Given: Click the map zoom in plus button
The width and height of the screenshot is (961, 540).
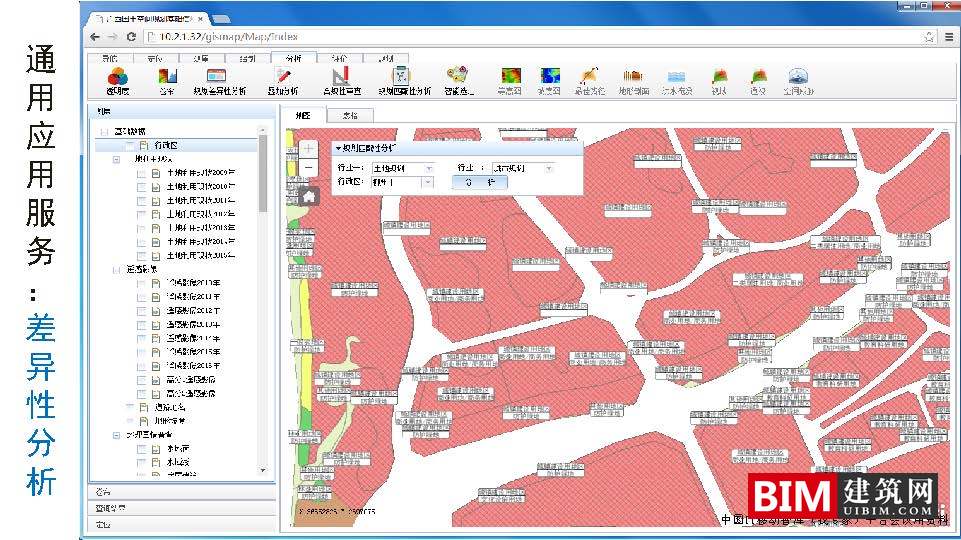Looking at the screenshot, I should [x=309, y=148].
